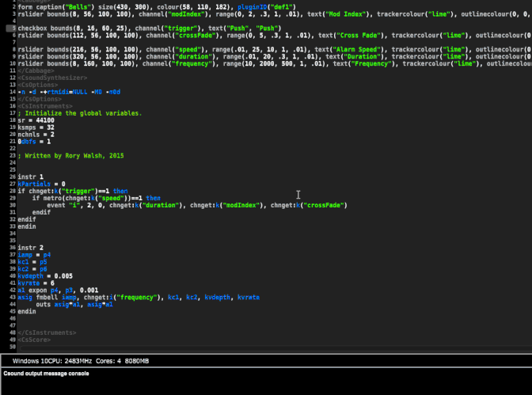
Task: Click the 'kvrate = 6' line
Action: pos(36,283)
